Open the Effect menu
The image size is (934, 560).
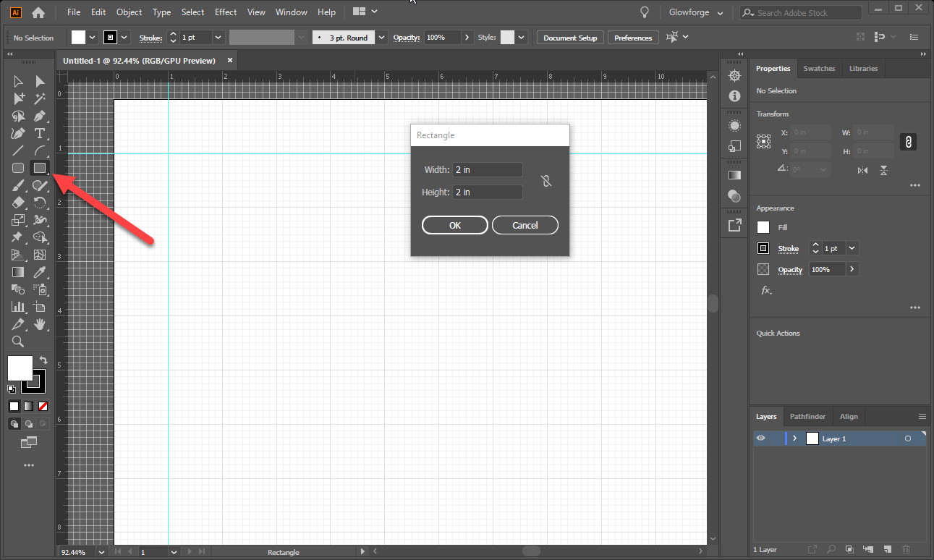coord(226,12)
